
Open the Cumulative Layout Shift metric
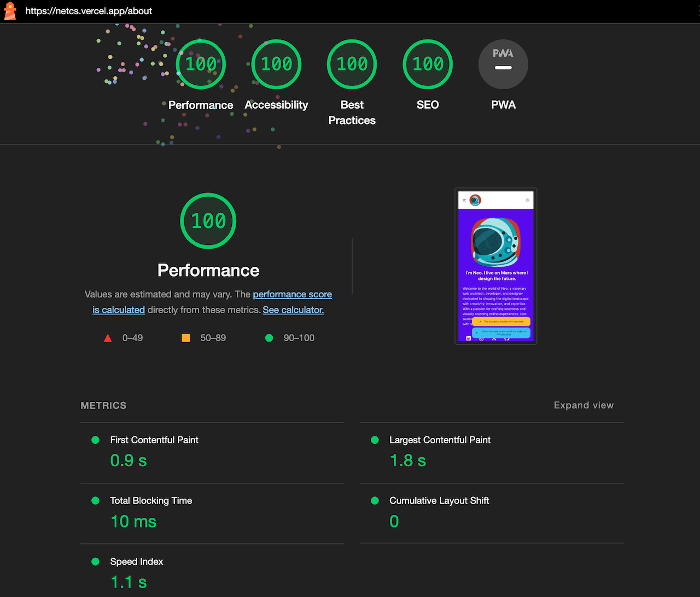click(x=439, y=501)
